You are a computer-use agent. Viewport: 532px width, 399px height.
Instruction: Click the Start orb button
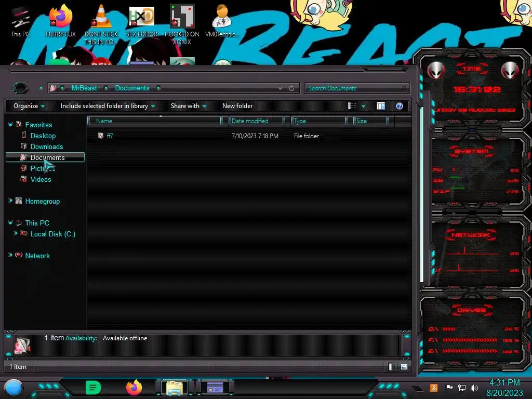[x=14, y=388]
